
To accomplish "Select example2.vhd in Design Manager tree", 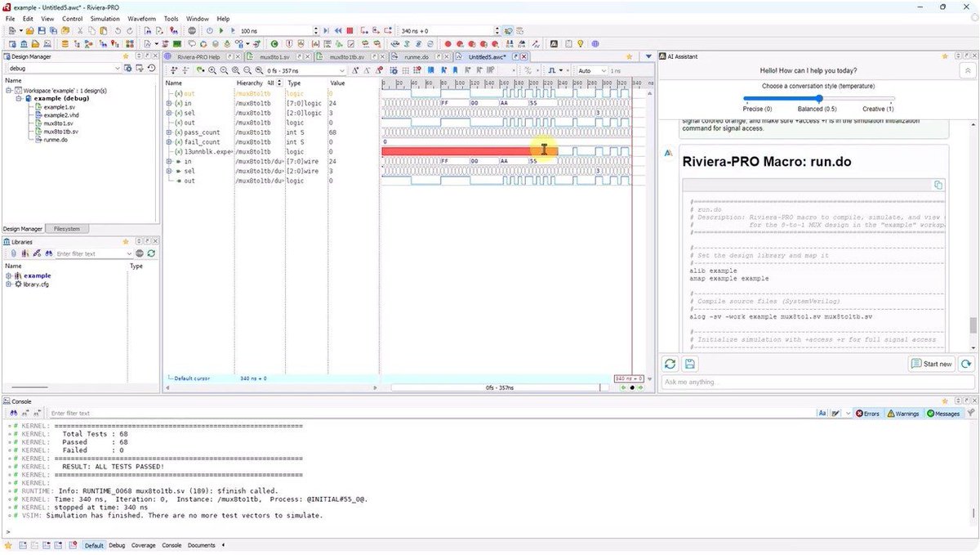I will pyautogui.click(x=60, y=115).
